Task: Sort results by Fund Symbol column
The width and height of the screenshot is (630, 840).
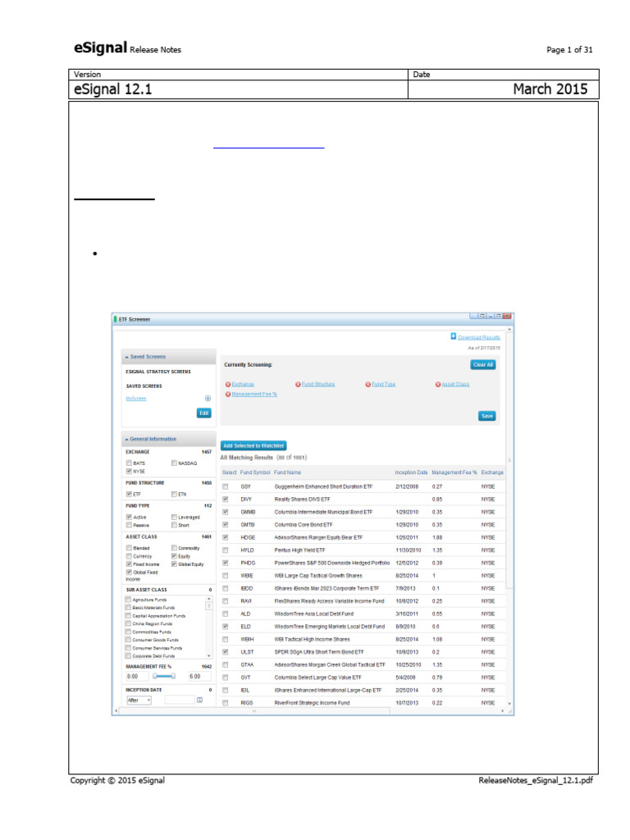Action: [x=255, y=472]
